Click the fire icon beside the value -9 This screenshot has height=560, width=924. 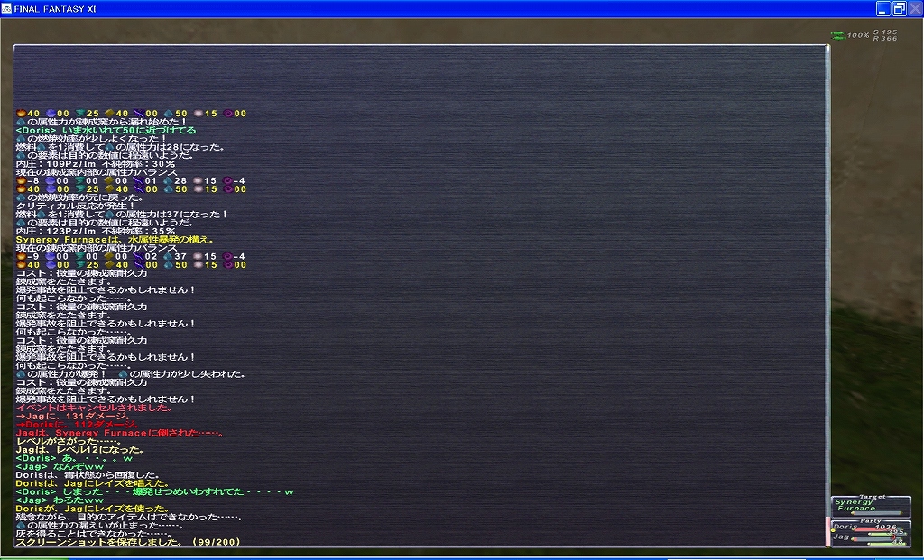click(x=21, y=256)
